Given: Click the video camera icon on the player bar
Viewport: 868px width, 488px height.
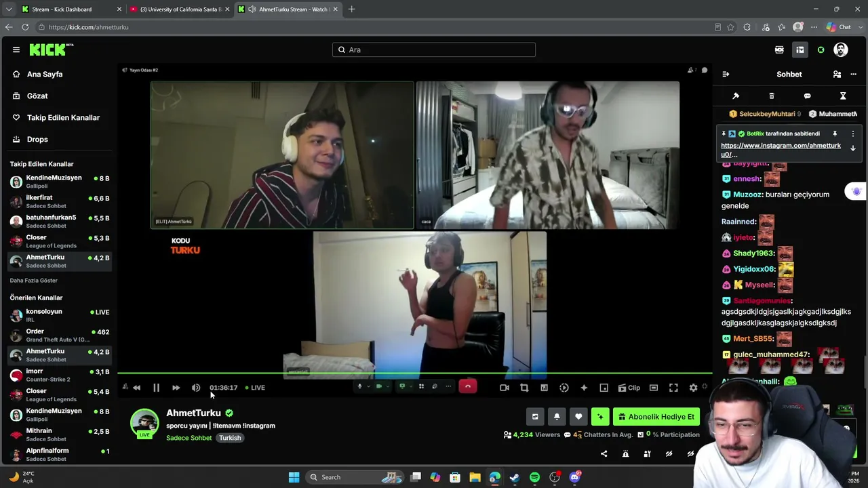Looking at the screenshot, I should 505,388.
